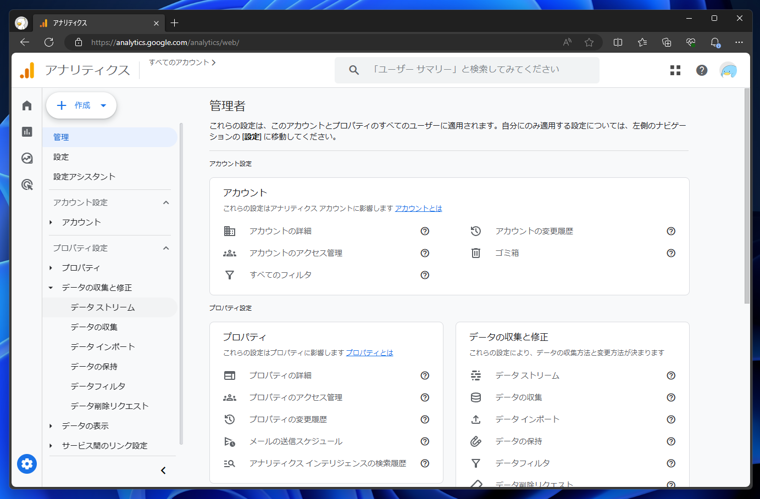The image size is (760, 499).
Task: Expand the アカウント tree item in sidebar
Action: 50,222
